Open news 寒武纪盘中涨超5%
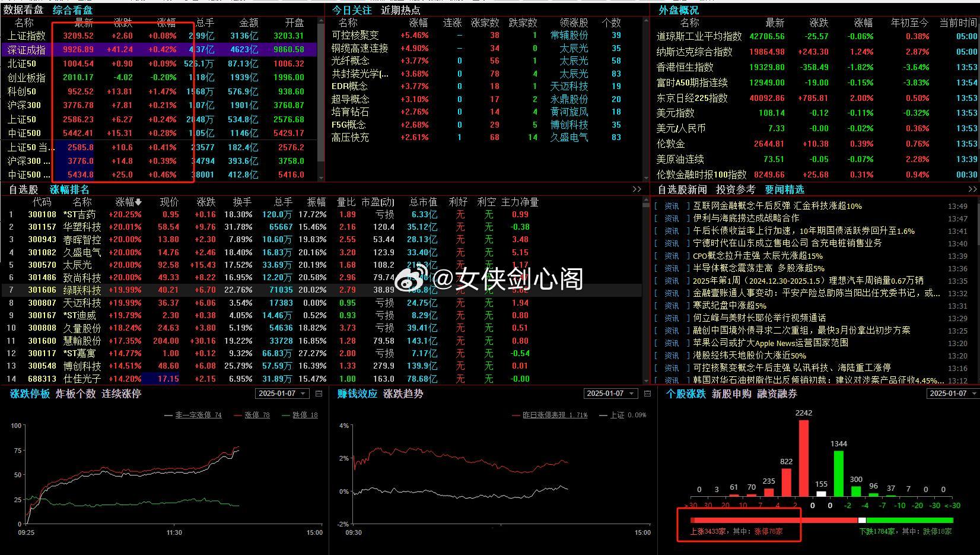The height and width of the screenshot is (555, 980). pyautogui.click(x=730, y=306)
